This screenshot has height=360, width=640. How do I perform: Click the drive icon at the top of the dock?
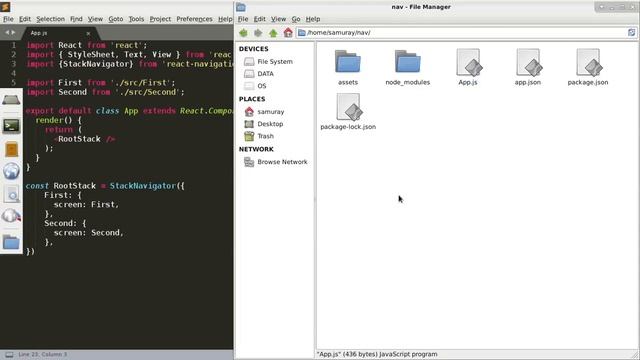tap(11, 100)
